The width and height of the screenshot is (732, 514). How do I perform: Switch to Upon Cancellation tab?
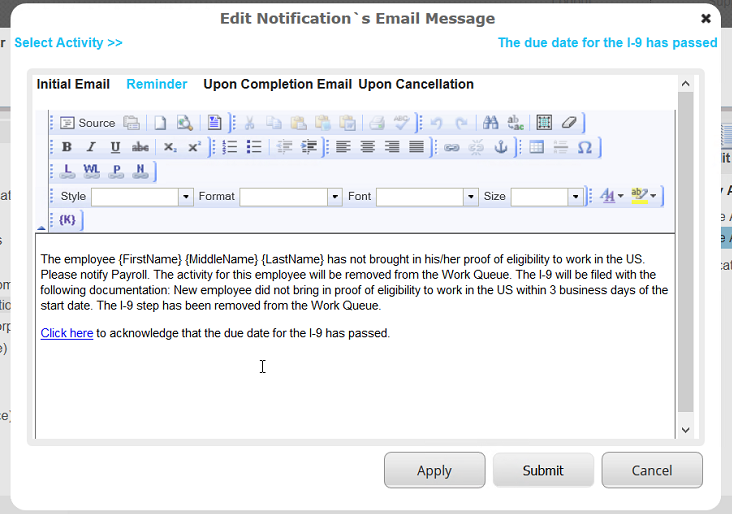(x=416, y=84)
